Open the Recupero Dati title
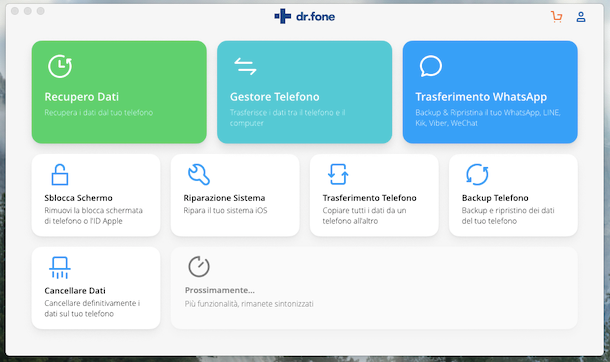Viewport: 610px width, 362px height. click(x=81, y=97)
